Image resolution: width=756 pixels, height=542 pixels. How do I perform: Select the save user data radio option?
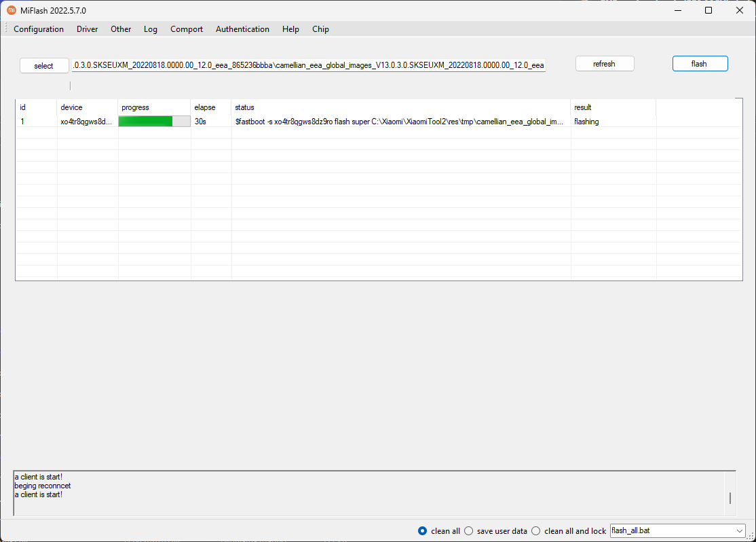(469, 531)
